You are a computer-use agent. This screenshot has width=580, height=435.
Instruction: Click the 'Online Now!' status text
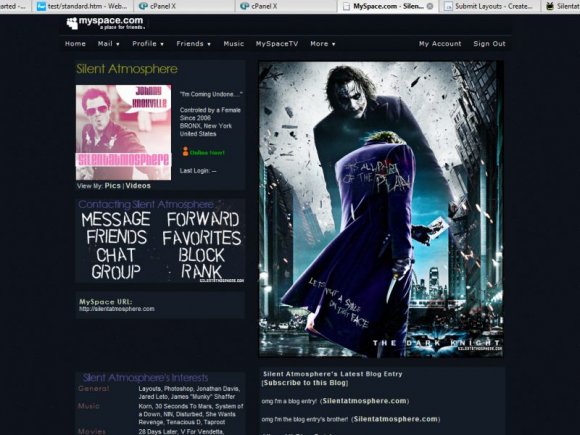point(207,153)
